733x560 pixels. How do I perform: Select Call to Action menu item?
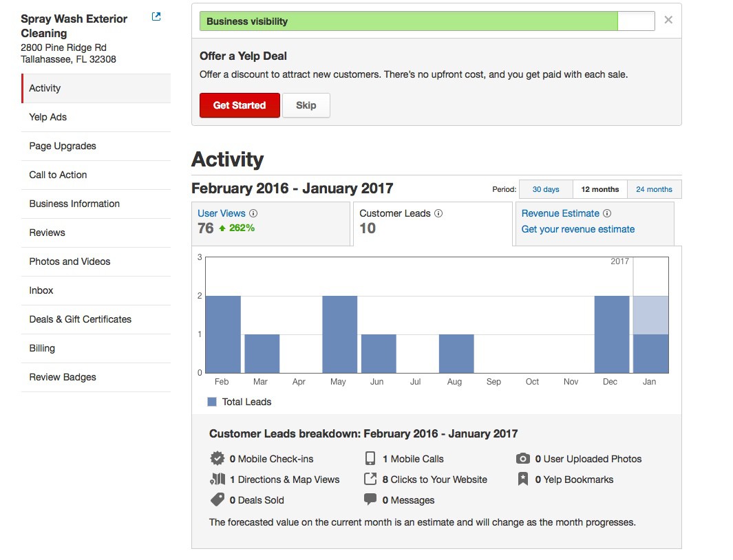(x=96, y=175)
